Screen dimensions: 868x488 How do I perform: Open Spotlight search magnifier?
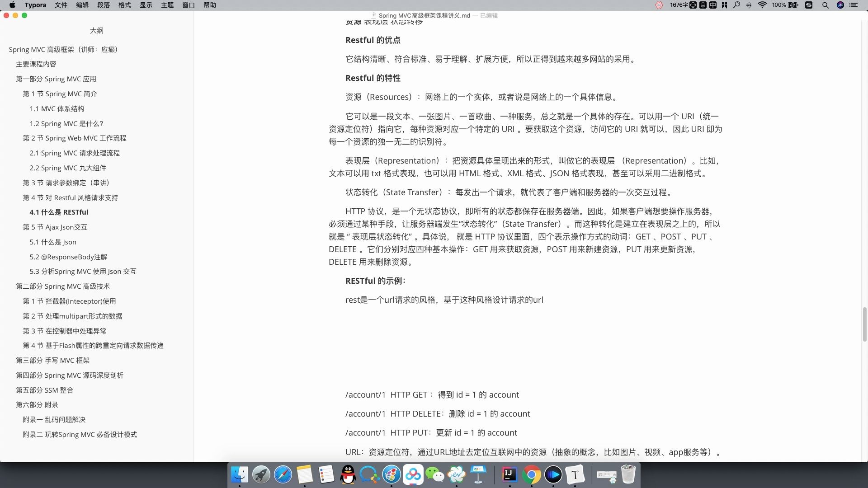pos(825,5)
